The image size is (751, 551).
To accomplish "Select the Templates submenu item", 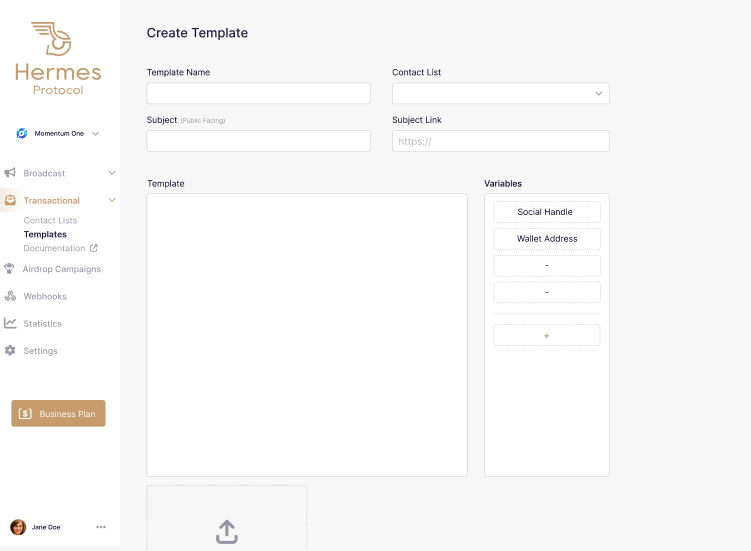I will [x=45, y=234].
